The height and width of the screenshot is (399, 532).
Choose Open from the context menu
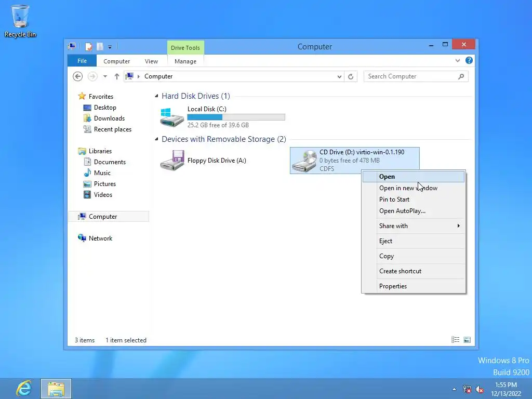413,177
